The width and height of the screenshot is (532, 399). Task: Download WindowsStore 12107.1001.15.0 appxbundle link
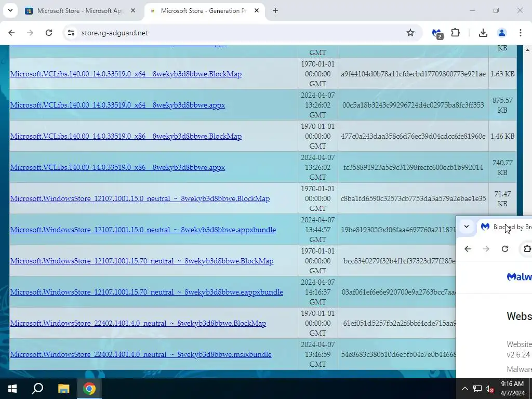tap(143, 230)
